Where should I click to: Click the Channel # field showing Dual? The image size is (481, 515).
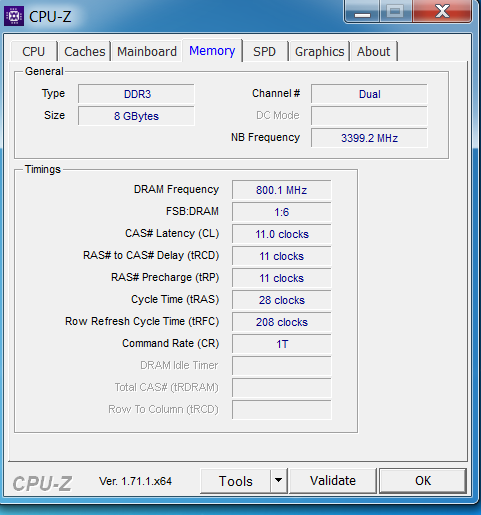369,94
